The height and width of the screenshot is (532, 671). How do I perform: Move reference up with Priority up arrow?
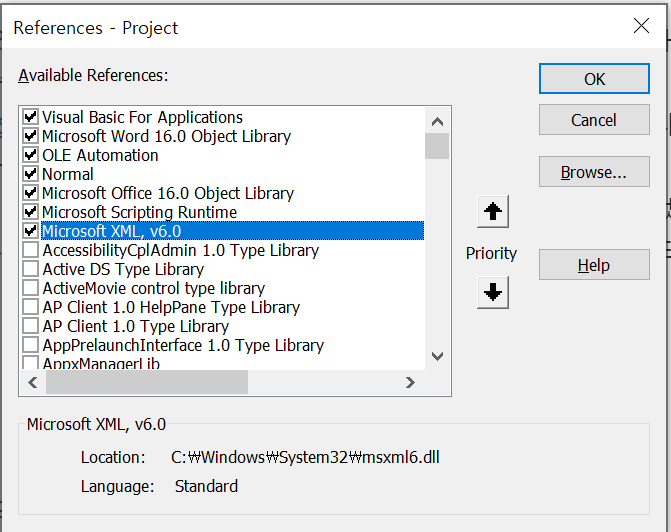tap(493, 211)
